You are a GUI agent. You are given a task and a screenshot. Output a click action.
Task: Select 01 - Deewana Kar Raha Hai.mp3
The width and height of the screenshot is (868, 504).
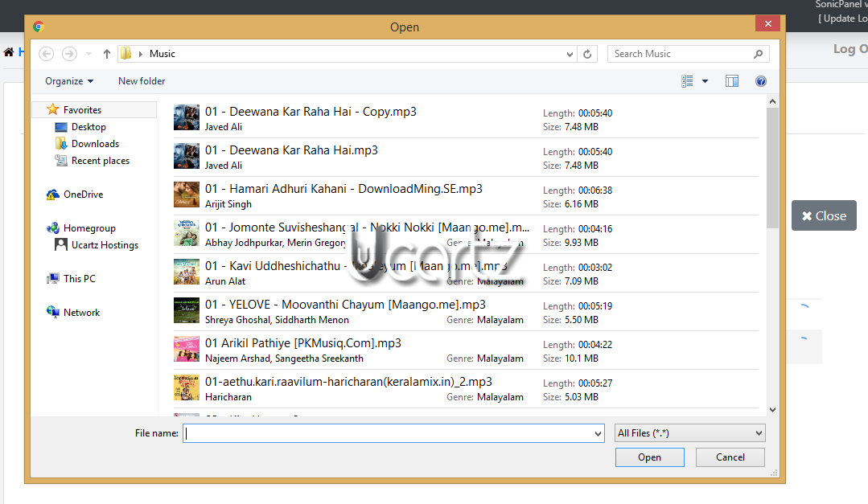pos(465,157)
